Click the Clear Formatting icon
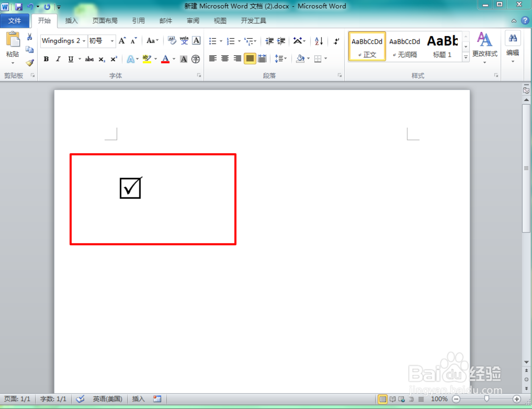 [172, 41]
